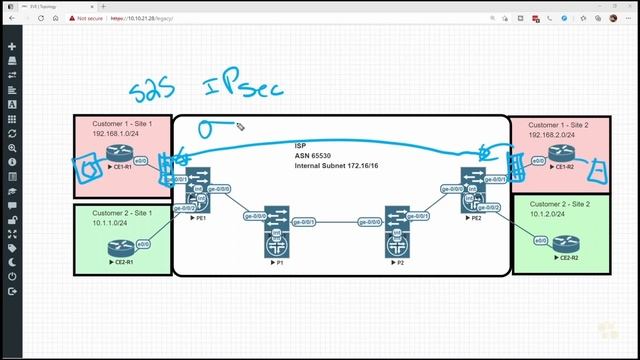Screen dimensions: 640x360
Task: Select the PE2 Juniper node
Action: pyautogui.click(x=473, y=190)
